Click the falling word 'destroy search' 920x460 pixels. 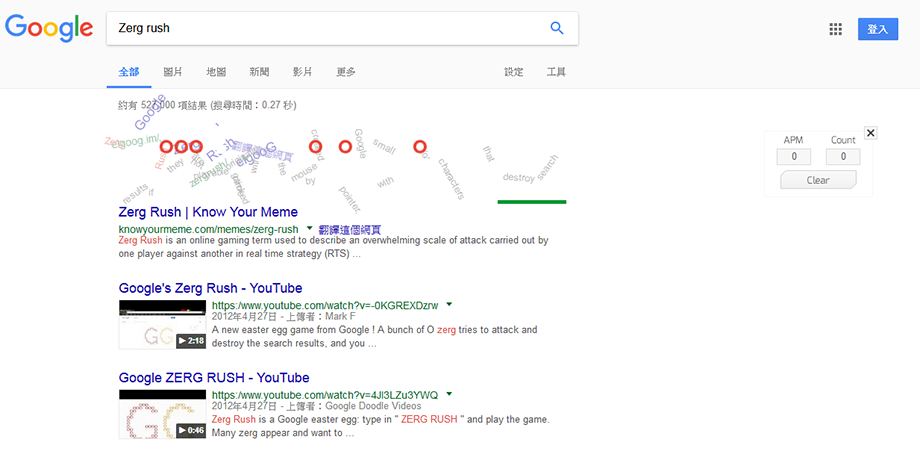[531, 170]
